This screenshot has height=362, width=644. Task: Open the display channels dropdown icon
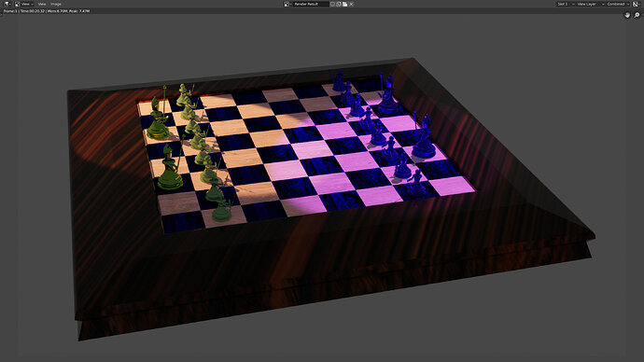tap(637, 4)
